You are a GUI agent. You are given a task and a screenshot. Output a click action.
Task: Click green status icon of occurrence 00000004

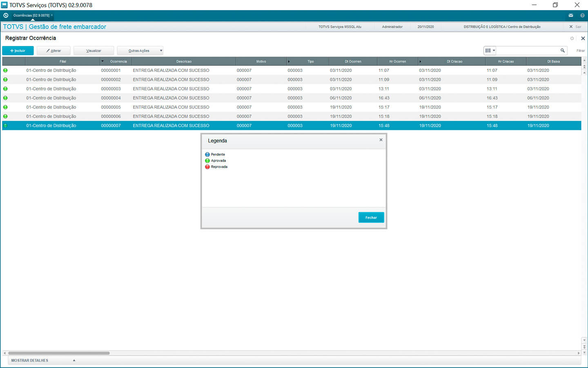point(5,98)
